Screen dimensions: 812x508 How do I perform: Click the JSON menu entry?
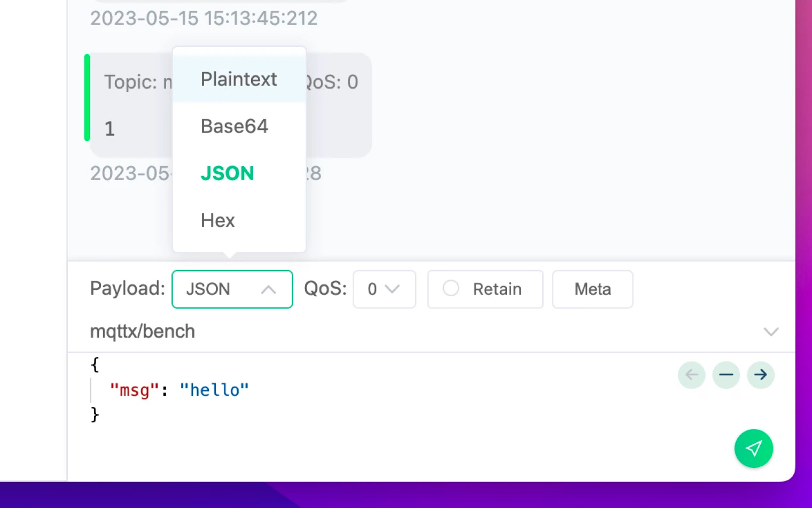(227, 173)
